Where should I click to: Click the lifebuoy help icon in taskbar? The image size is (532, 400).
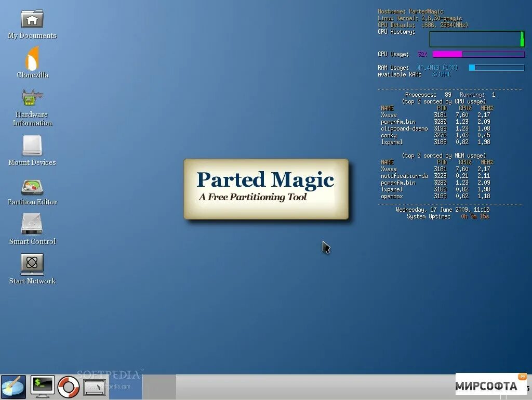pos(69,387)
